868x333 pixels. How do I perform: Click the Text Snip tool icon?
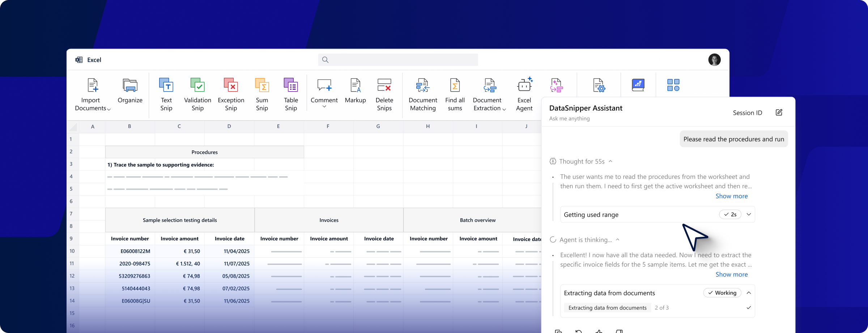(x=166, y=85)
